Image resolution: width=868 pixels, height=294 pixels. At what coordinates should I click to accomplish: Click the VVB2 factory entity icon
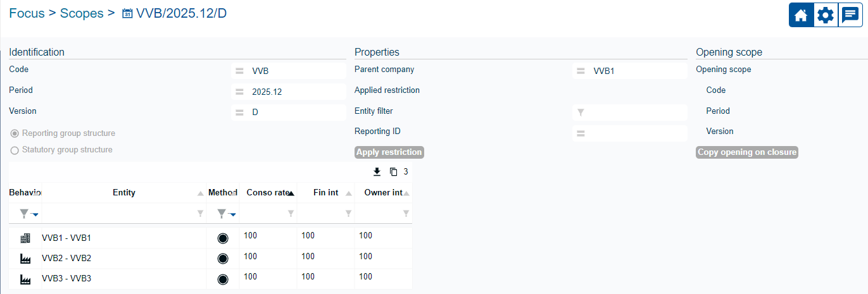25,259
